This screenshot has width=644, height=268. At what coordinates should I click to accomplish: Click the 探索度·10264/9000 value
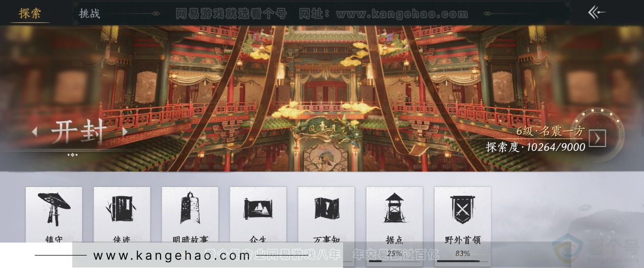536,147
